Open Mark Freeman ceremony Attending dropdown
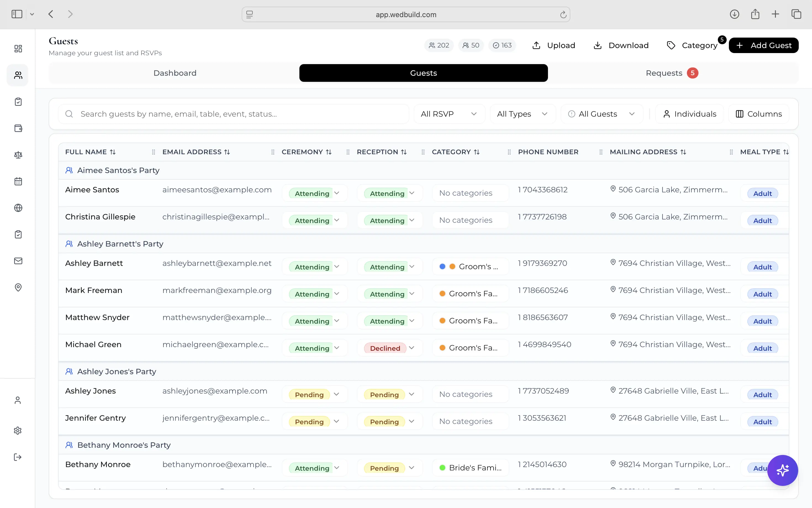Viewport: 812px width, 508px height. pyautogui.click(x=315, y=294)
